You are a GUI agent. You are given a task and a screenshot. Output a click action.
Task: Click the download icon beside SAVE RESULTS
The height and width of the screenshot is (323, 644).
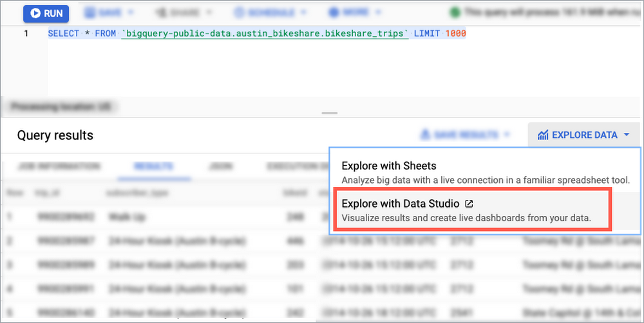tap(425, 135)
